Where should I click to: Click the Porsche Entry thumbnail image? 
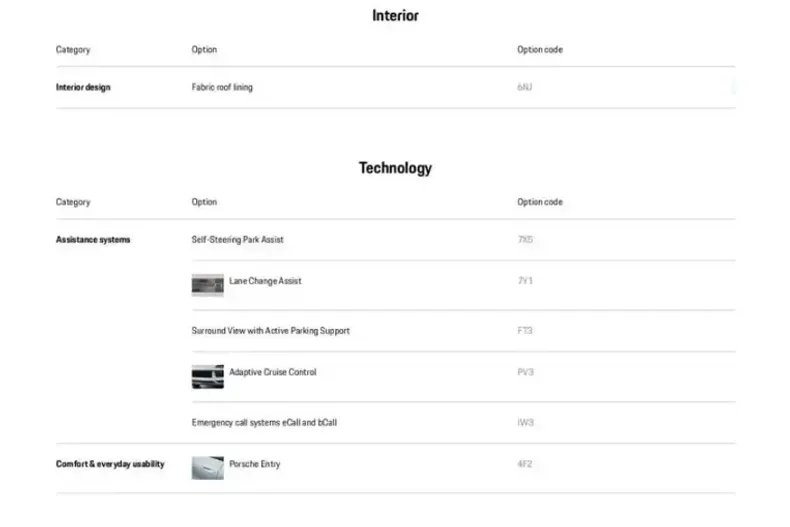(x=207, y=467)
